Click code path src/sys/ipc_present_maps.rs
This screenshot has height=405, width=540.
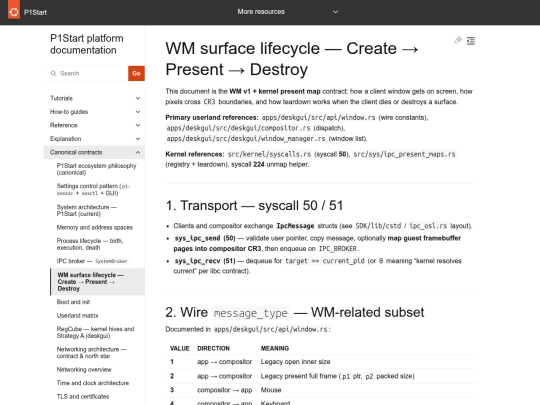pos(404,154)
